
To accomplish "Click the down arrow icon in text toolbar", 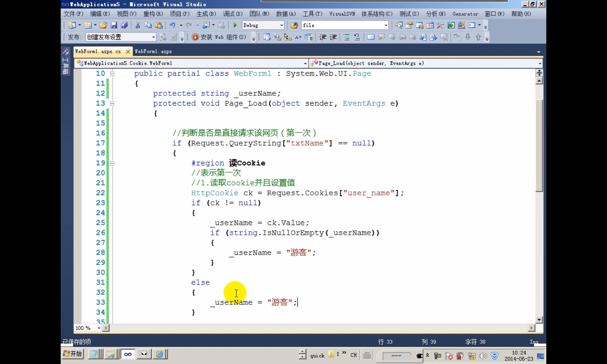I will [x=468, y=37].
